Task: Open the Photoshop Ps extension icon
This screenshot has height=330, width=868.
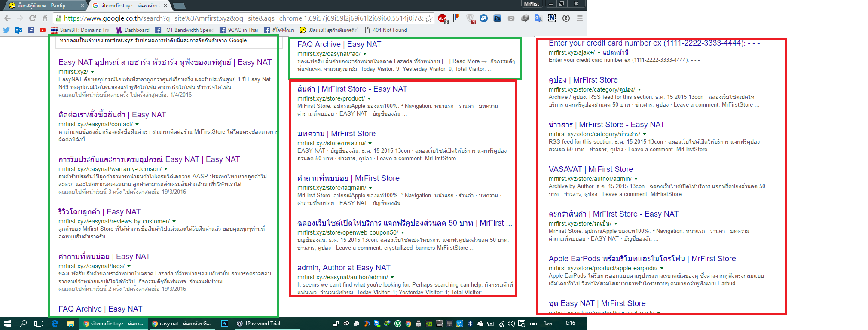Action: tap(497, 18)
